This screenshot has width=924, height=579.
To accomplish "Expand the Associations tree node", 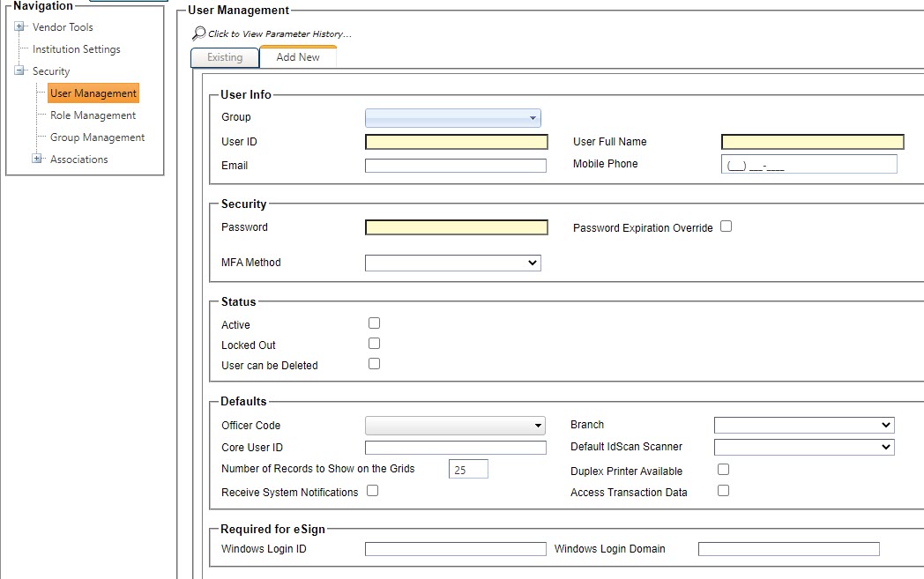I will click(35, 159).
